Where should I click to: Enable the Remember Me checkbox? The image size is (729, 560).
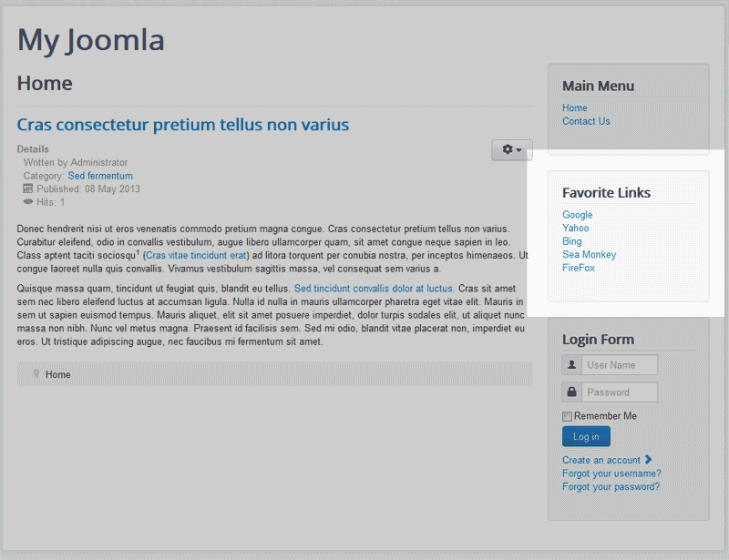(567, 416)
